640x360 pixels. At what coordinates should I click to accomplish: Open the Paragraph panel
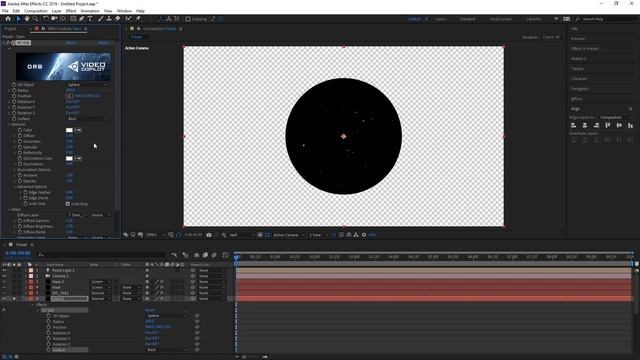[x=580, y=89]
